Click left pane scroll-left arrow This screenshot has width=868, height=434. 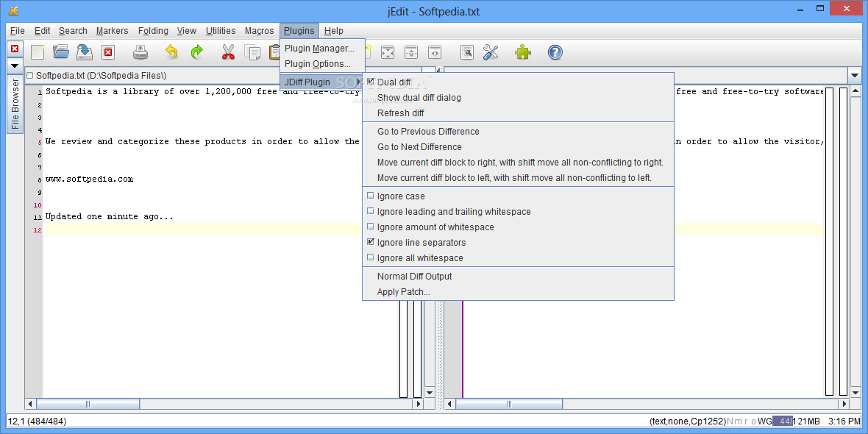30,404
